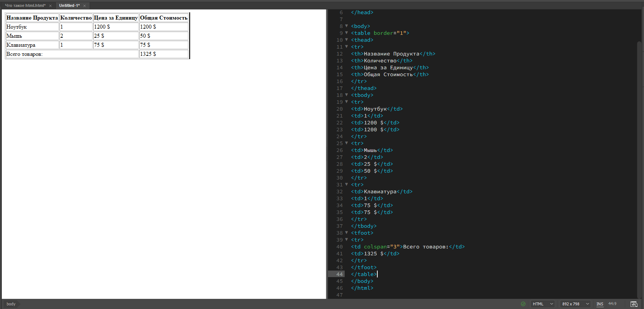The width and height of the screenshot is (644, 309).
Task: Click the 'Общая Стоимость' table header
Action: coord(164,18)
